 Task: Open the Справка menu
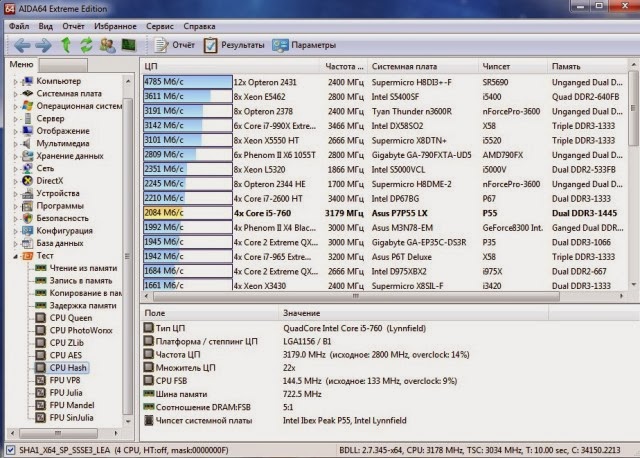(x=199, y=26)
